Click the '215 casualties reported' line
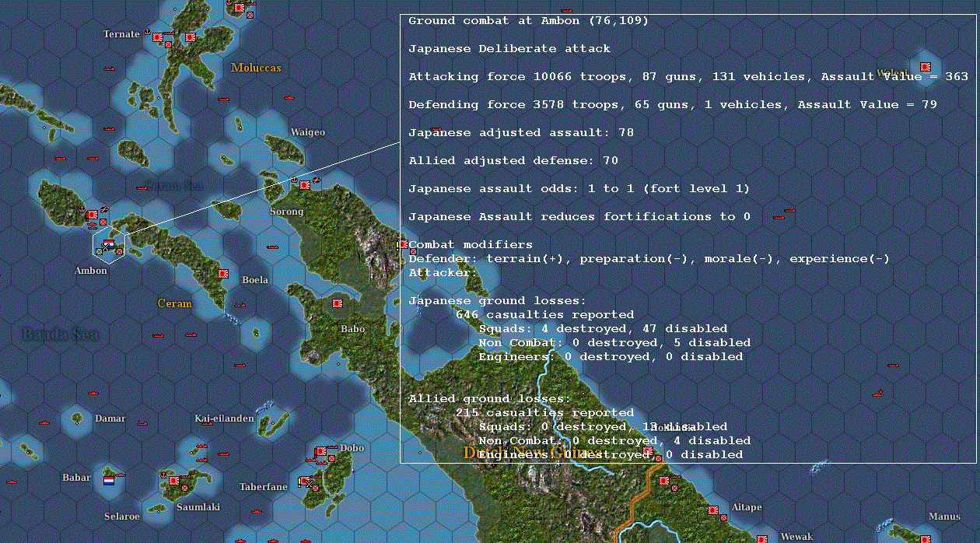Image resolution: width=980 pixels, height=543 pixels. pyautogui.click(x=544, y=413)
